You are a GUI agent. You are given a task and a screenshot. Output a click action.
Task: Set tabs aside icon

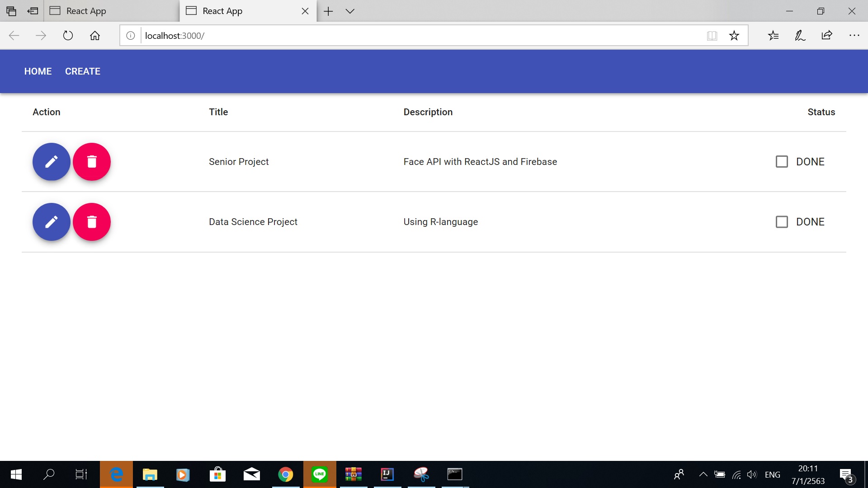33,11
